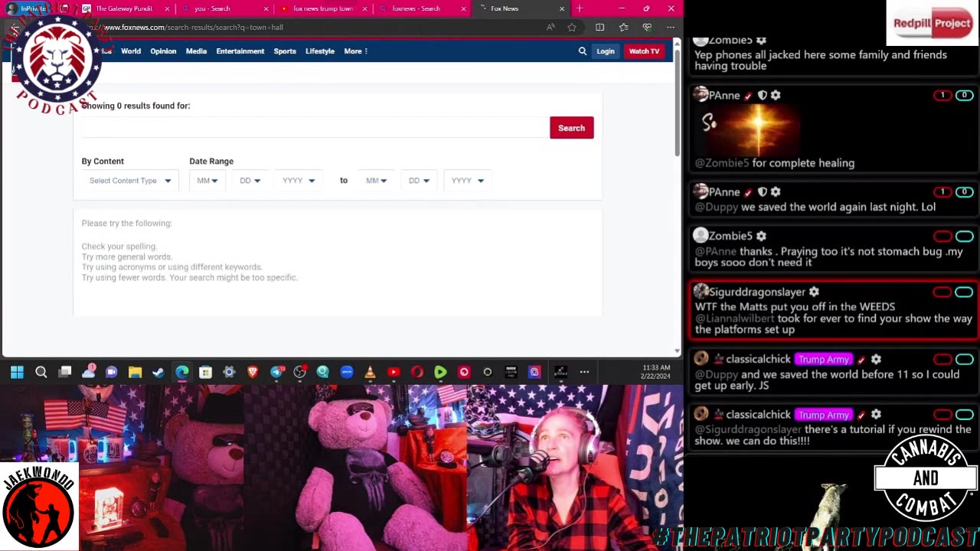Viewport: 980px width, 551px height.
Task: Open settings gear on Zombie5's thanks message
Action: point(761,236)
